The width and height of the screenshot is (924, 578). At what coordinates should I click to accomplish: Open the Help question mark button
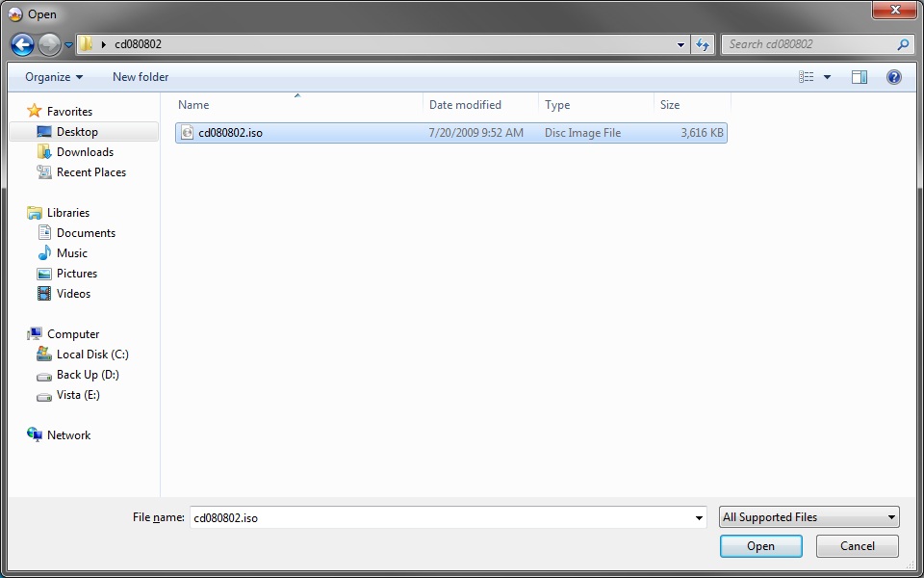tap(893, 77)
